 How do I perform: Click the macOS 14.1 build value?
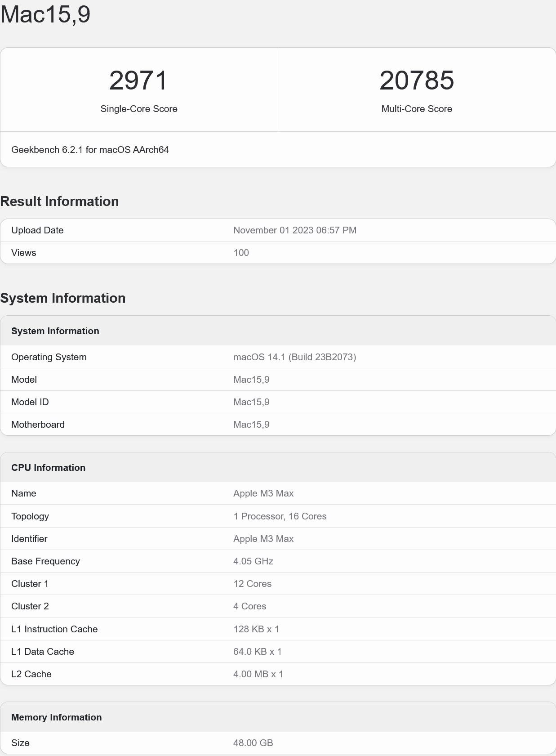click(294, 357)
